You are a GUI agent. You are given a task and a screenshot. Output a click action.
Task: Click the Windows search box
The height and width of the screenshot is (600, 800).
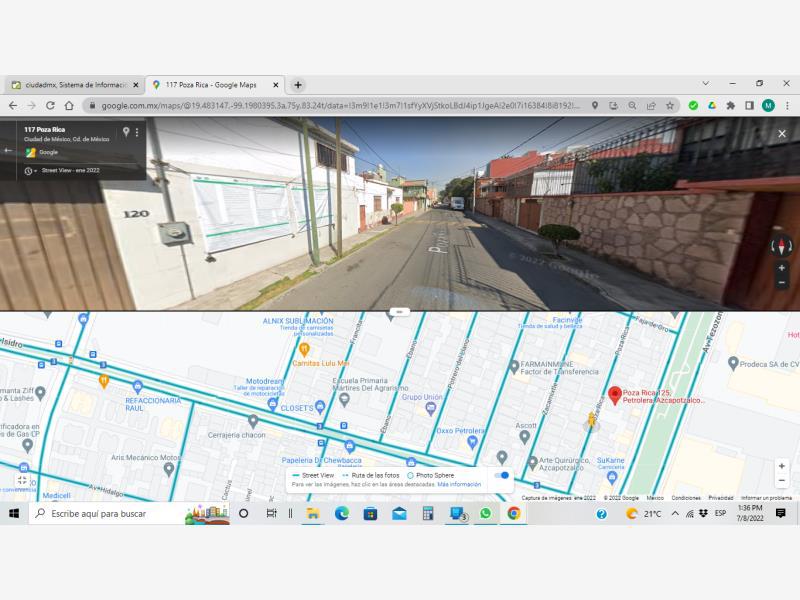tap(129, 513)
